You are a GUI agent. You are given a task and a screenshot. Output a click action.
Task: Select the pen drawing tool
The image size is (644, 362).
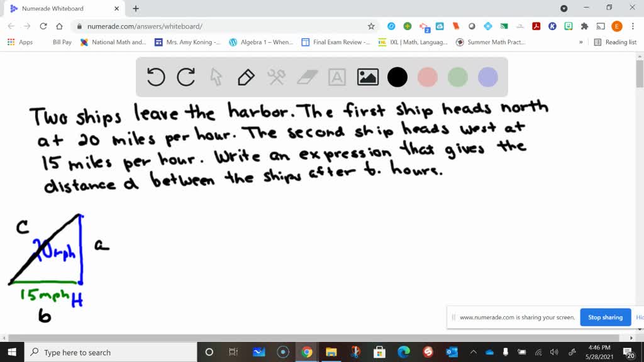coord(246,77)
